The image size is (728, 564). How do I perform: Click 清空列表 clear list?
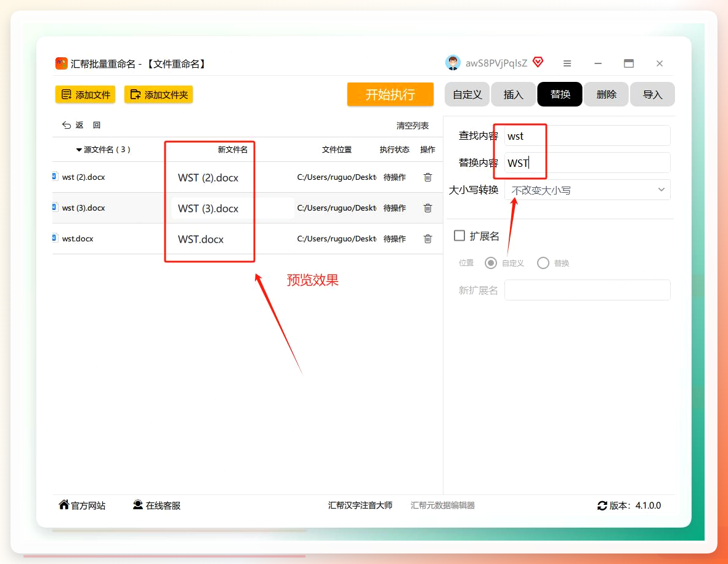(x=412, y=126)
